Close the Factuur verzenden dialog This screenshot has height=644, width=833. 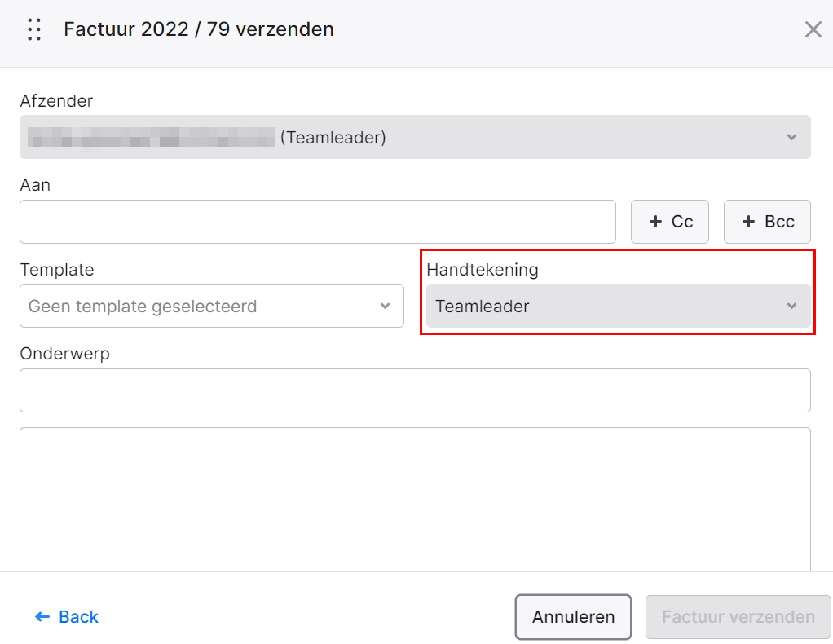point(813,29)
